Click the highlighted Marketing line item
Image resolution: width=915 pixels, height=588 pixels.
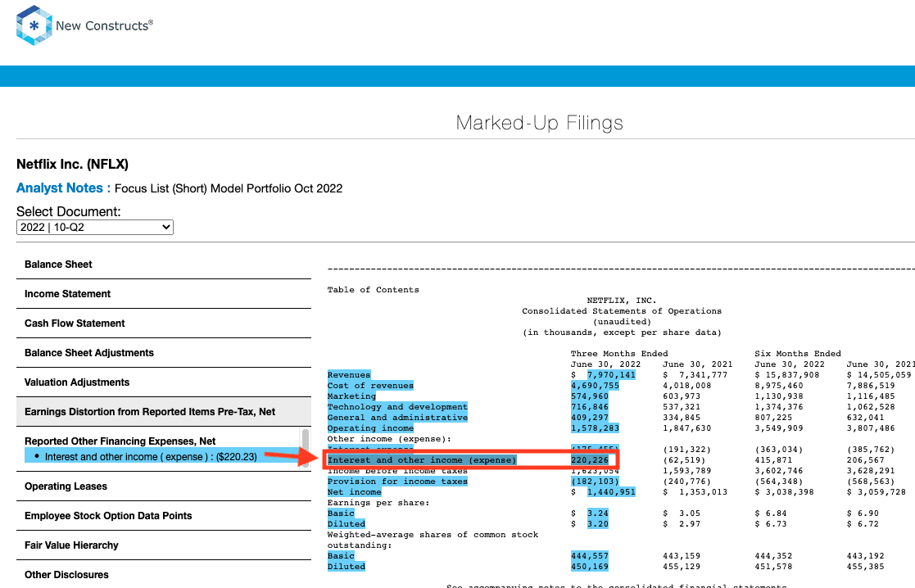point(352,396)
